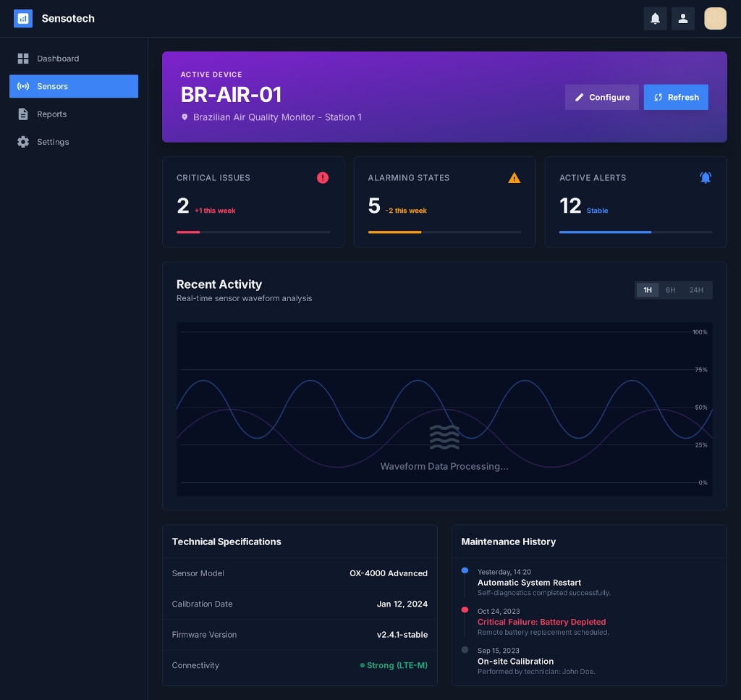The image size is (741, 700).
Task: Click the 'Stable' status label
Action: 597,211
